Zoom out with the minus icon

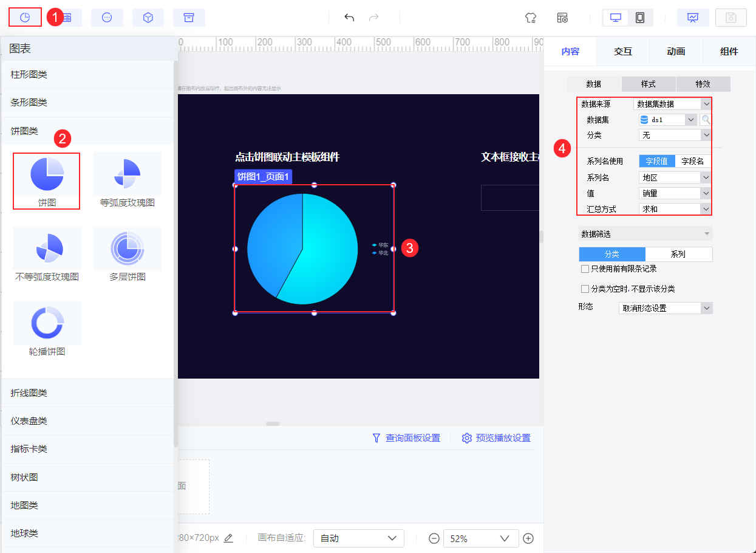pyautogui.click(x=434, y=538)
